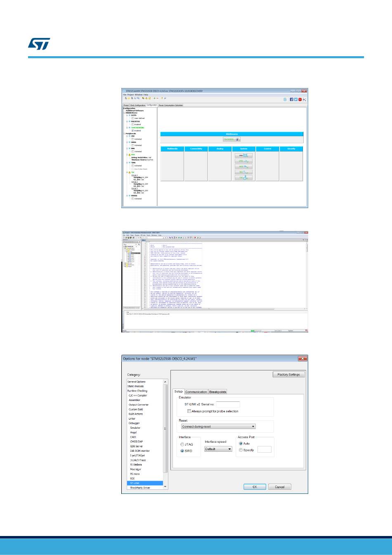
Task: Click the Facebook icon in STM32CubeMX toolbar
Action: (x=291, y=99)
